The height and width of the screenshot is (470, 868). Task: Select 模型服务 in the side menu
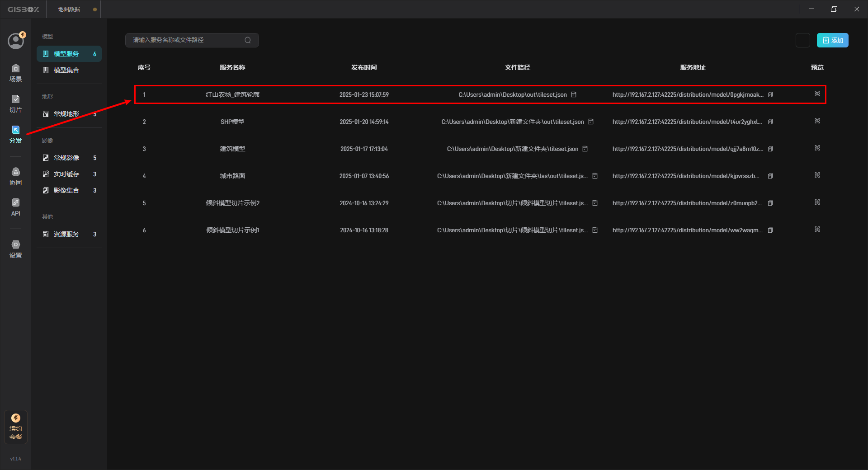[x=69, y=54]
